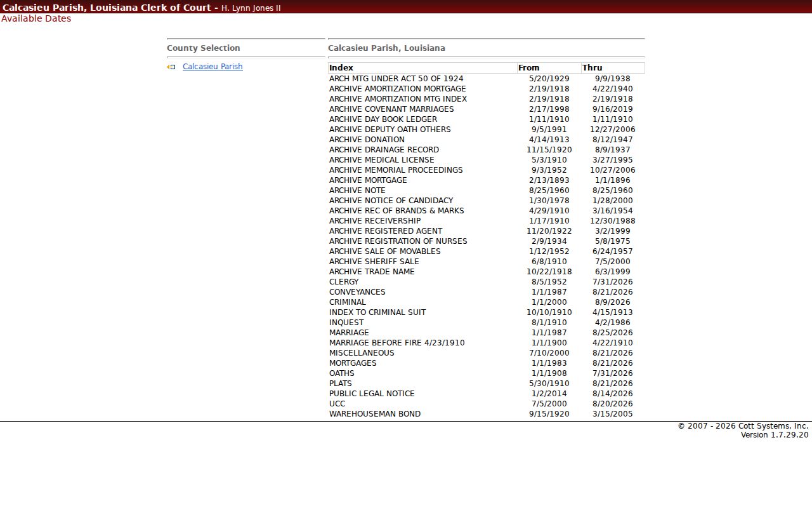Click ARCHIVE MEDICAL LICENSE
Screen dimensions: 812x508
(x=382, y=160)
